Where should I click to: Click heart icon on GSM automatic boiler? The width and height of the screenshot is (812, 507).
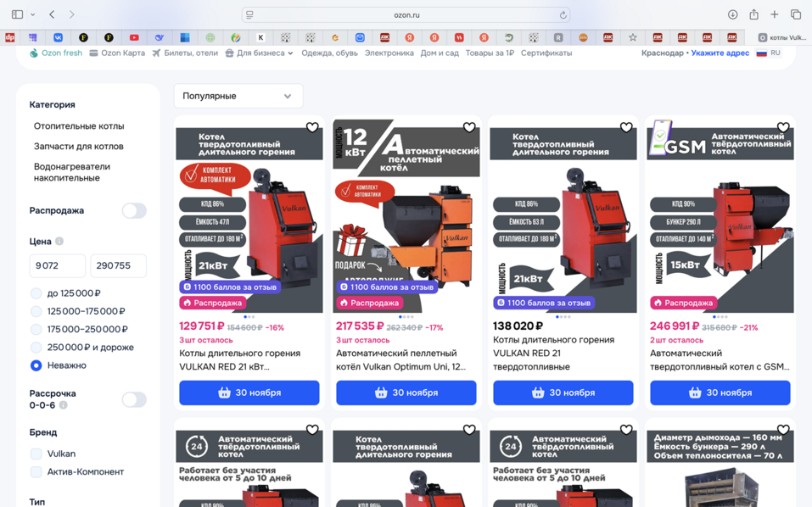pyautogui.click(x=783, y=128)
